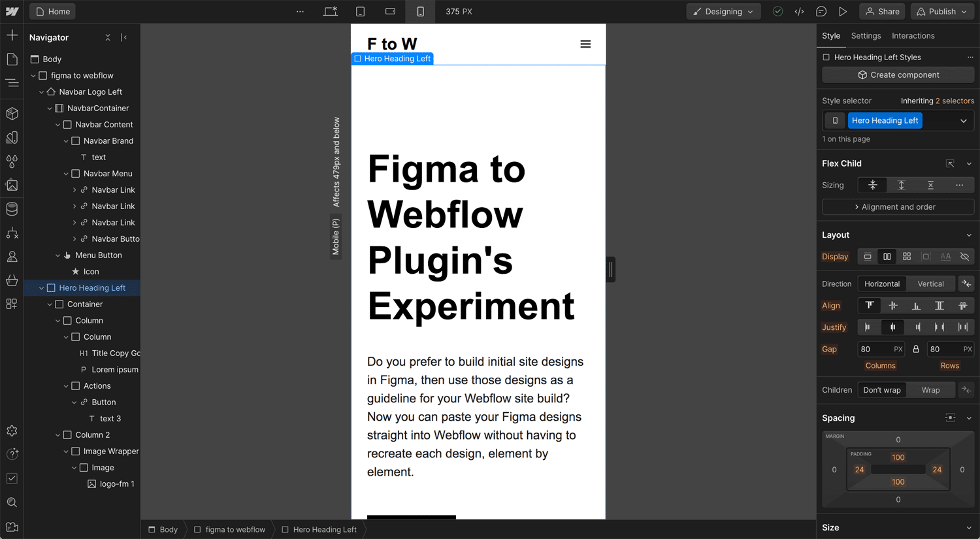The width and height of the screenshot is (980, 539).
Task: Click the Create component button
Action: coord(898,75)
